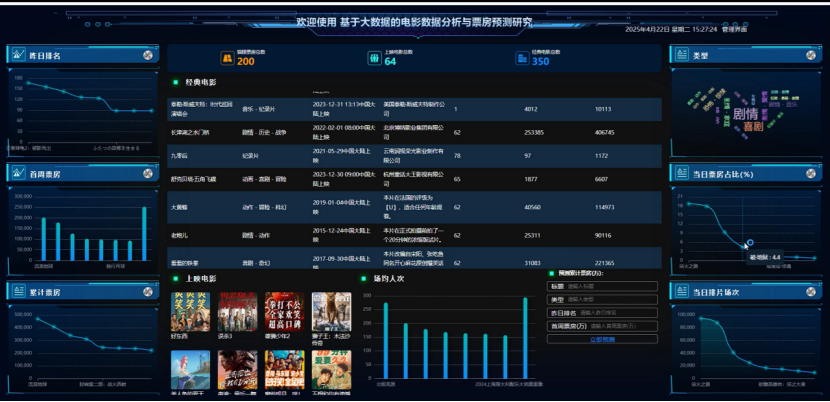Click 剧情 in the genre word cloud

tap(745, 114)
